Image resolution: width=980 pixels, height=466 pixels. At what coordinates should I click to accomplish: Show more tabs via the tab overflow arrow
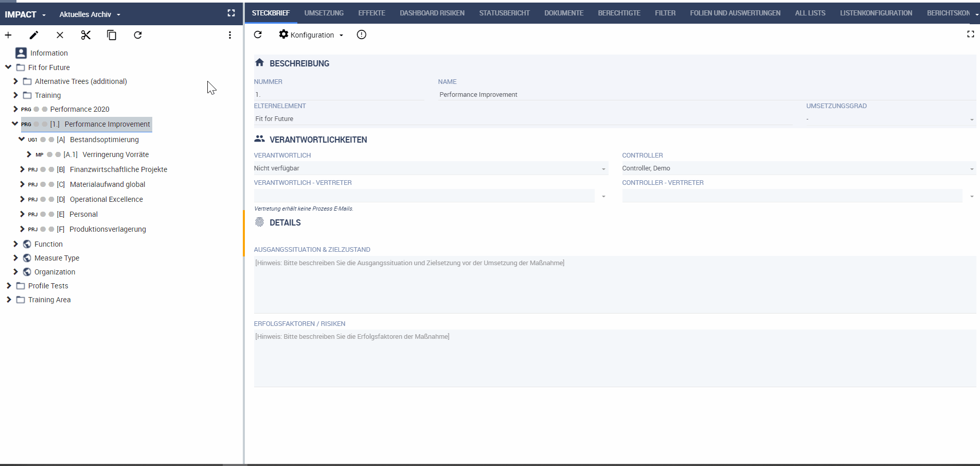coord(976,14)
